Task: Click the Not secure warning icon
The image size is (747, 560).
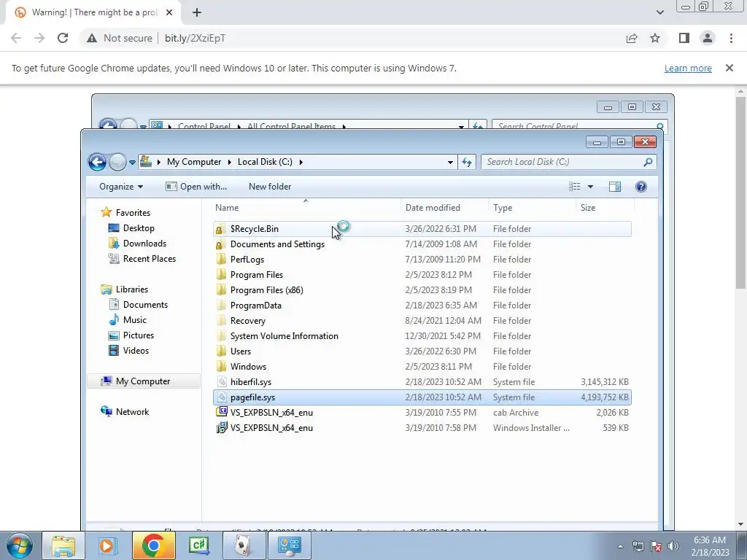Action: click(x=91, y=38)
